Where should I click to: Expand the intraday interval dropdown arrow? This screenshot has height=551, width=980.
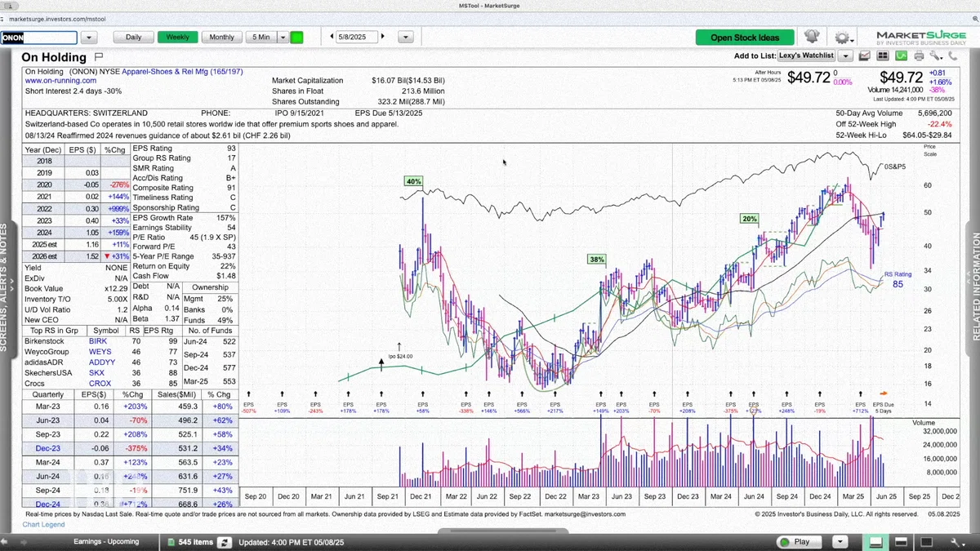(x=283, y=37)
